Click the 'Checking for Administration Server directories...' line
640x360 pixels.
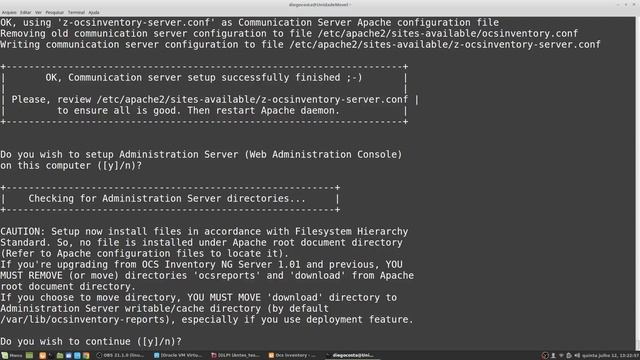click(167, 198)
